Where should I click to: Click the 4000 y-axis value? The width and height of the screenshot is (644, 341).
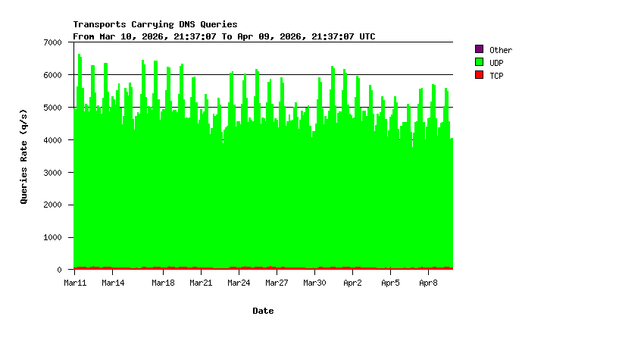pos(52,140)
